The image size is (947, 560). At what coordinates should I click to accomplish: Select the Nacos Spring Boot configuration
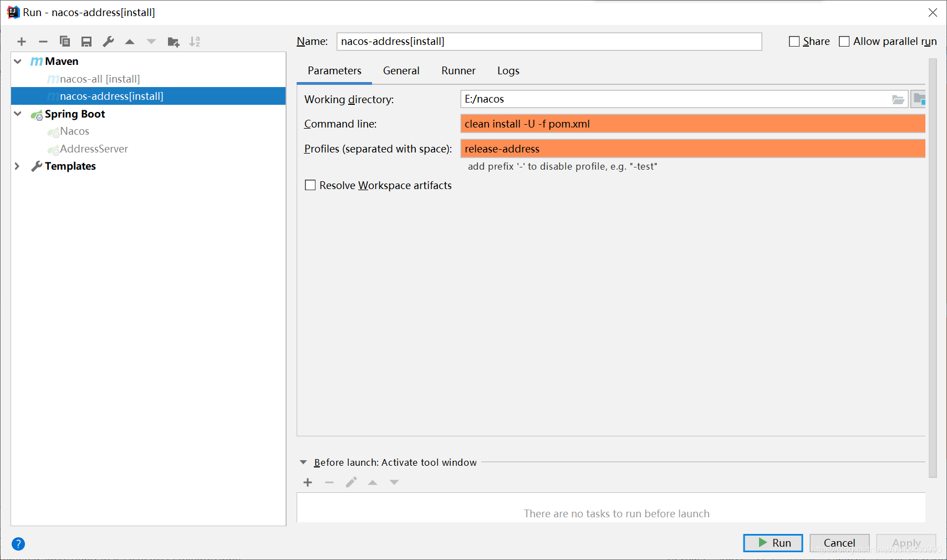coord(148,131)
